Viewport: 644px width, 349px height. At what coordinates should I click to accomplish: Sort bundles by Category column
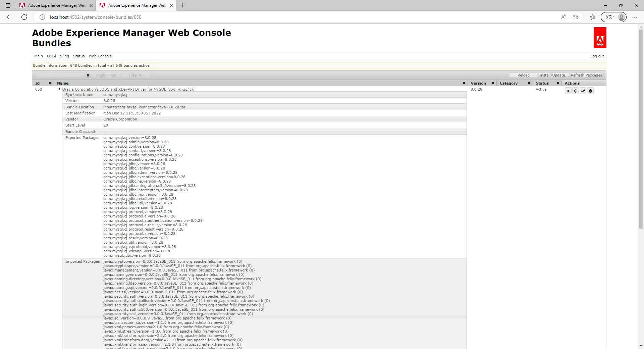click(529, 83)
